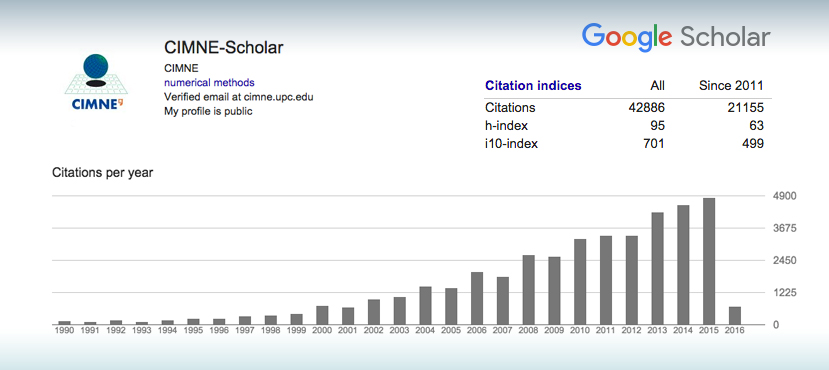Select the 2013 bar in the chart
The image size is (829, 370).
tap(657, 269)
